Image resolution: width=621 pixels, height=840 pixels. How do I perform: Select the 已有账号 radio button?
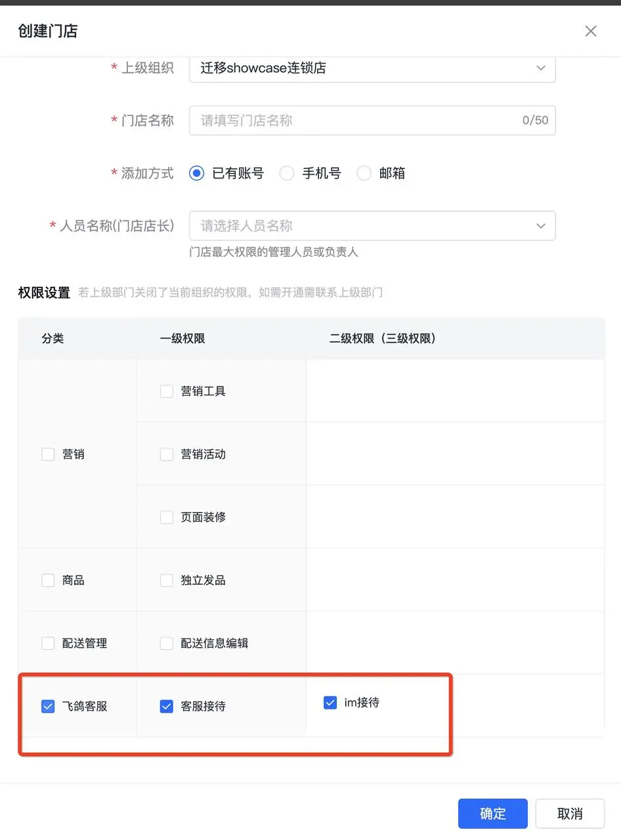(x=196, y=173)
